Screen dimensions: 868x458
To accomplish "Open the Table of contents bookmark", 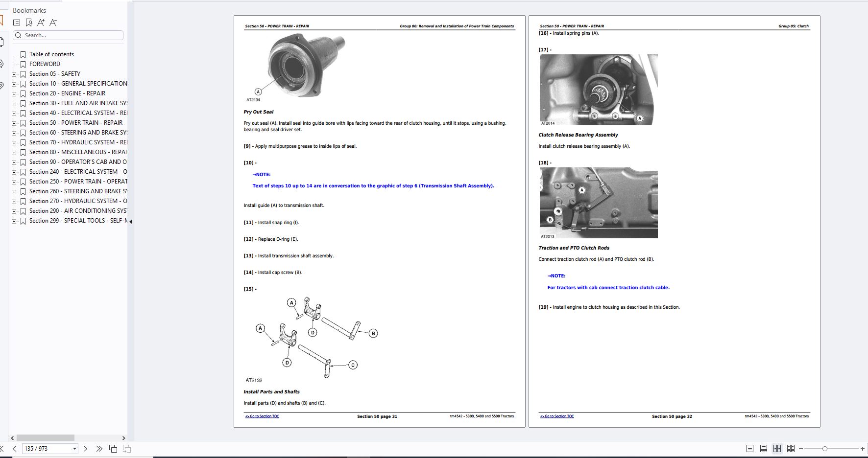I will (x=51, y=54).
